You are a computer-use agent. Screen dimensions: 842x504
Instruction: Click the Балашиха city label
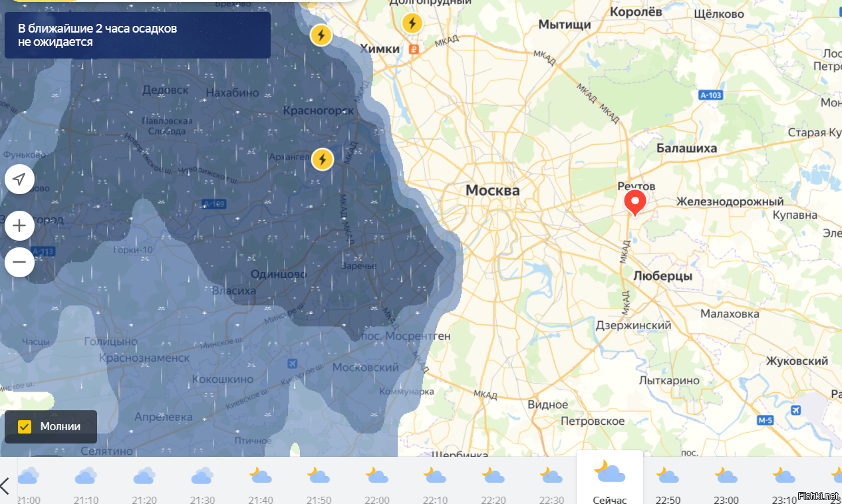[686, 148]
